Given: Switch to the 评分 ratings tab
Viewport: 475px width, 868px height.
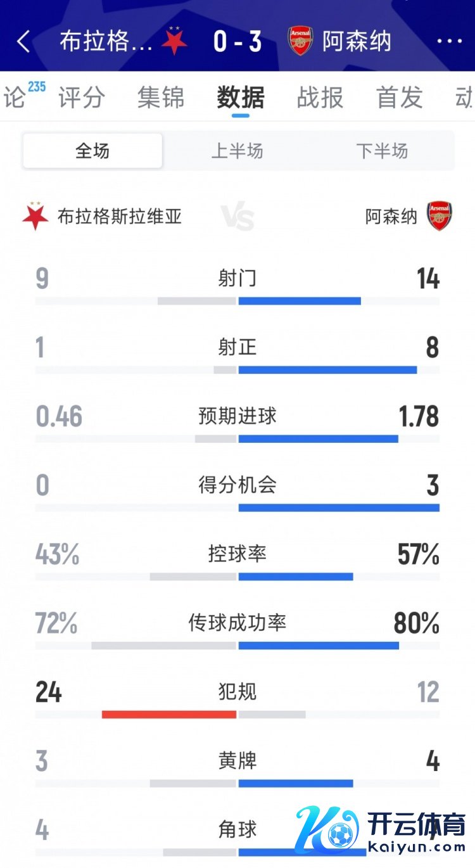Looking at the screenshot, I should click(82, 98).
